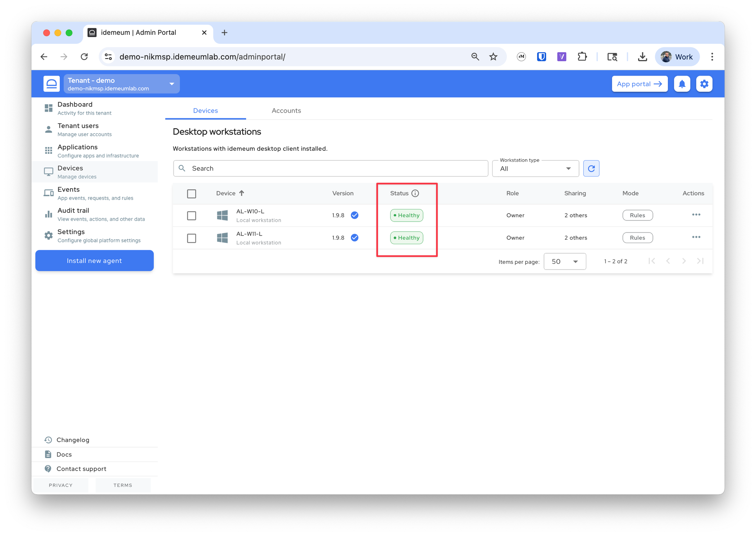Click the idemeum logo icon in header
Screen dimensions: 756x536
(51, 84)
